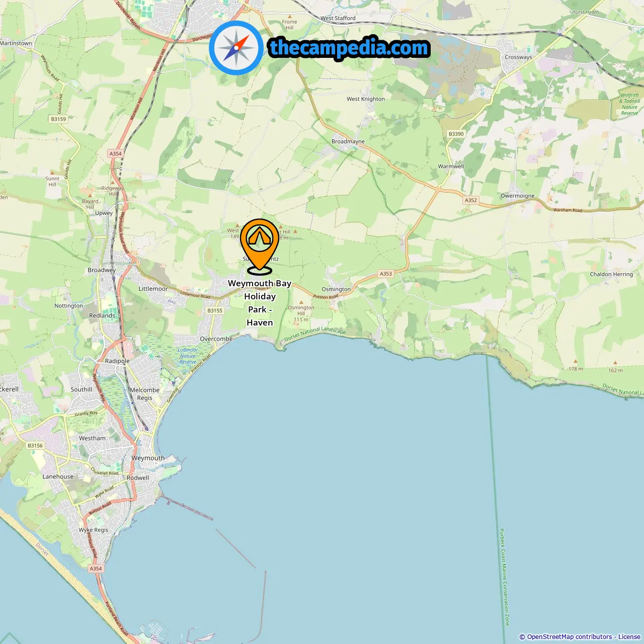Select the Osmington Hill peak marker
The height and width of the screenshot is (644, 644).
point(301,302)
